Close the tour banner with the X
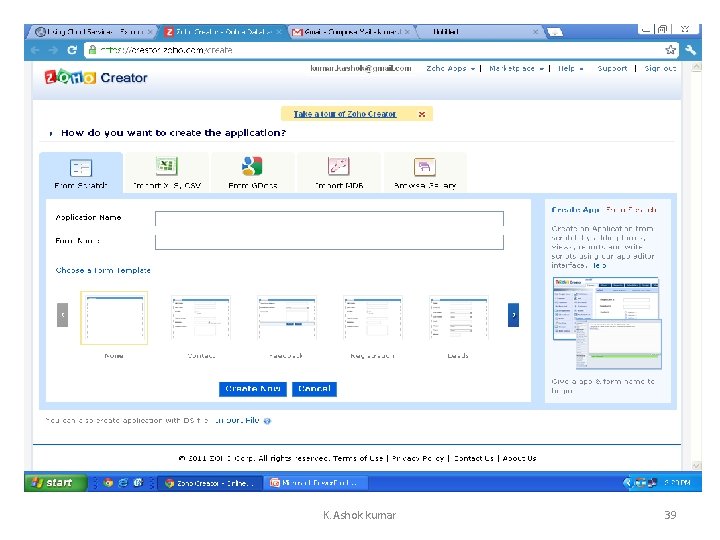Screen dimensions: 720x540 pyautogui.click(x=422, y=114)
